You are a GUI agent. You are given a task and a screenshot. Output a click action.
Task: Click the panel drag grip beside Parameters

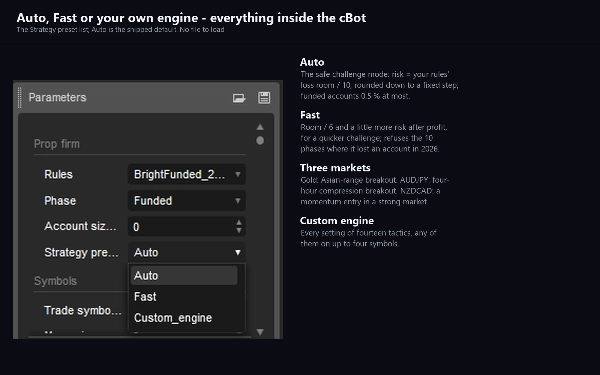(20, 97)
